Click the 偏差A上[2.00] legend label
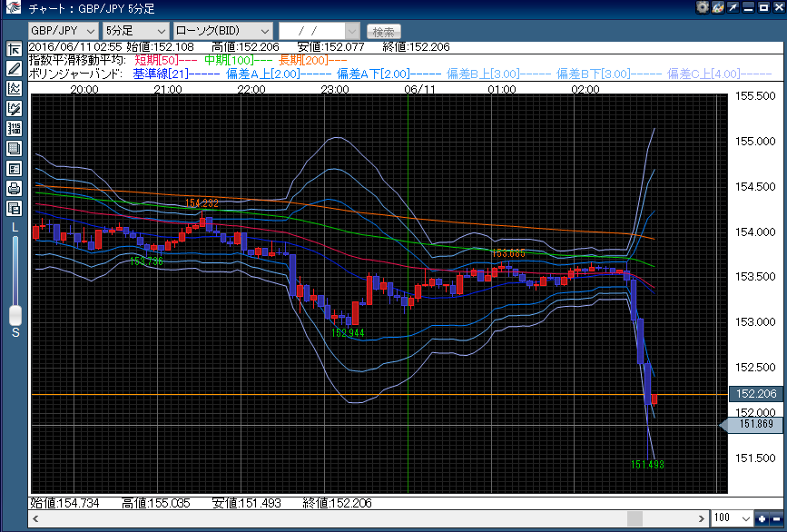Viewport: 787px width, 532px height. coord(277,74)
